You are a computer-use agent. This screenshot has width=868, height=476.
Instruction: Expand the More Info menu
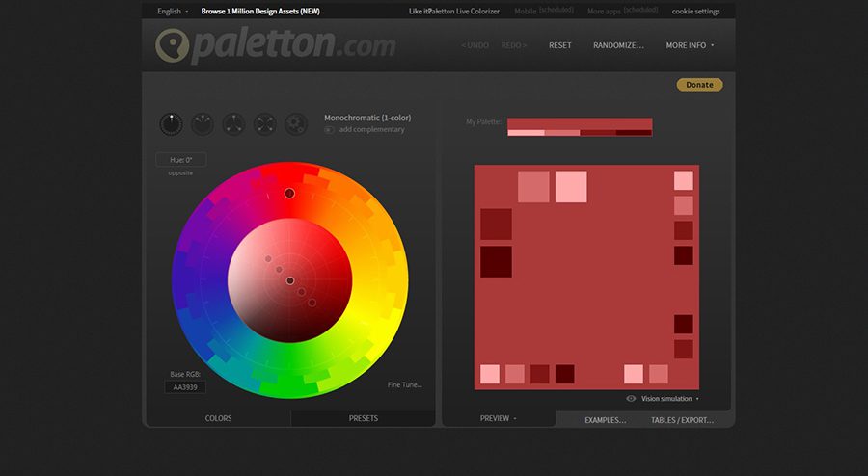(690, 45)
